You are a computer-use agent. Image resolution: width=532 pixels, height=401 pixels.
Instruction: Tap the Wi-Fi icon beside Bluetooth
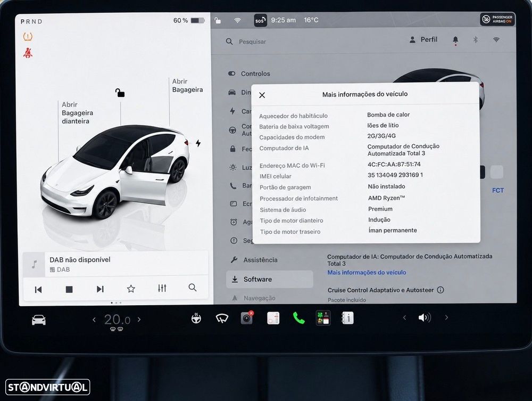click(x=496, y=40)
